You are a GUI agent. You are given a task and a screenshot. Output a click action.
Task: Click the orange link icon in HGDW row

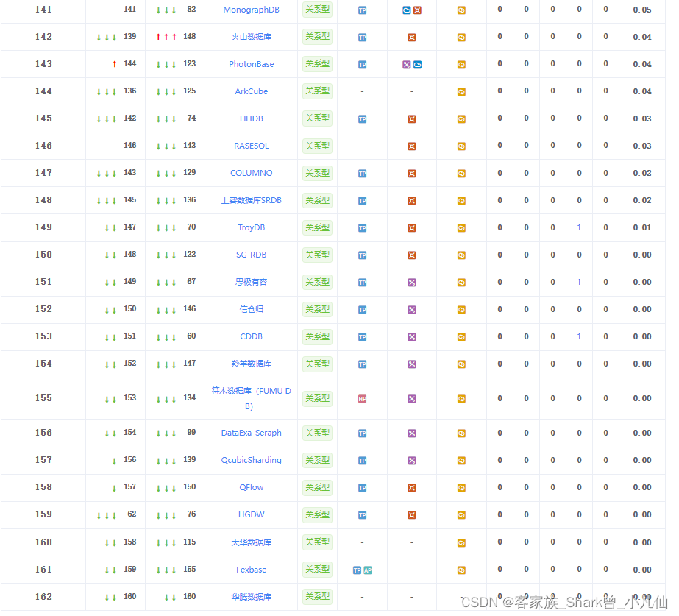(461, 515)
